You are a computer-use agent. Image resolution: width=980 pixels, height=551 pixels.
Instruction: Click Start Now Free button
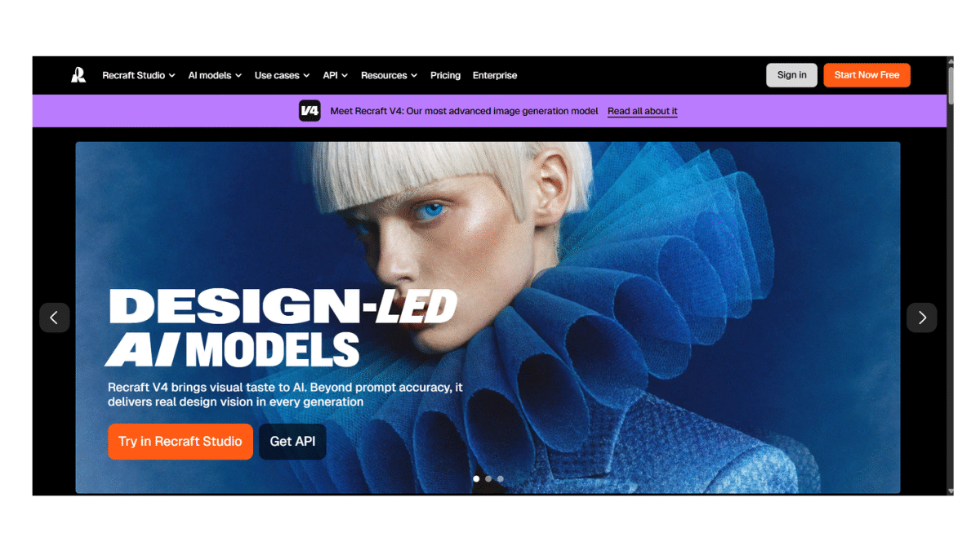(x=866, y=75)
